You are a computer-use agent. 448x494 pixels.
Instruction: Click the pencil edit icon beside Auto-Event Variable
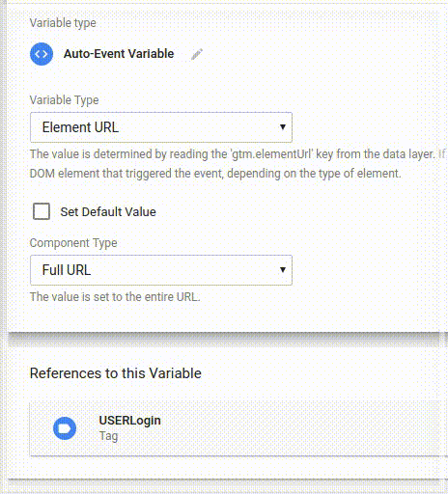tap(197, 54)
